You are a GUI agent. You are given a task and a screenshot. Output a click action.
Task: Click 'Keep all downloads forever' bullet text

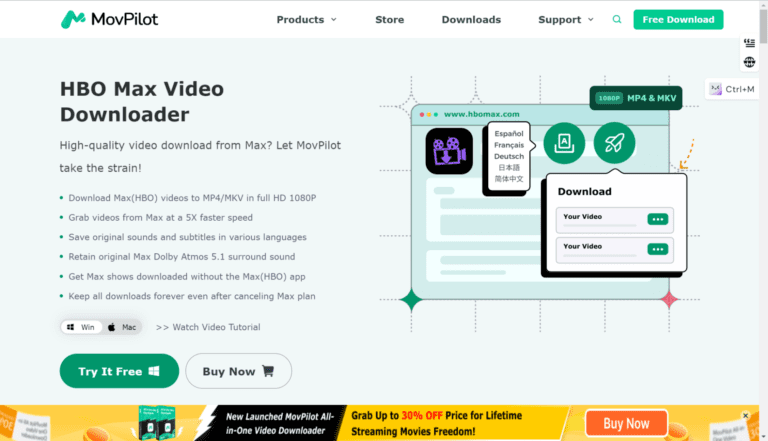192,296
